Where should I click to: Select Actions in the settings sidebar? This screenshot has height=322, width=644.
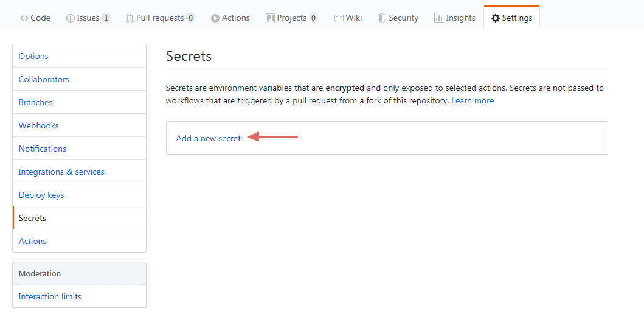[33, 241]
